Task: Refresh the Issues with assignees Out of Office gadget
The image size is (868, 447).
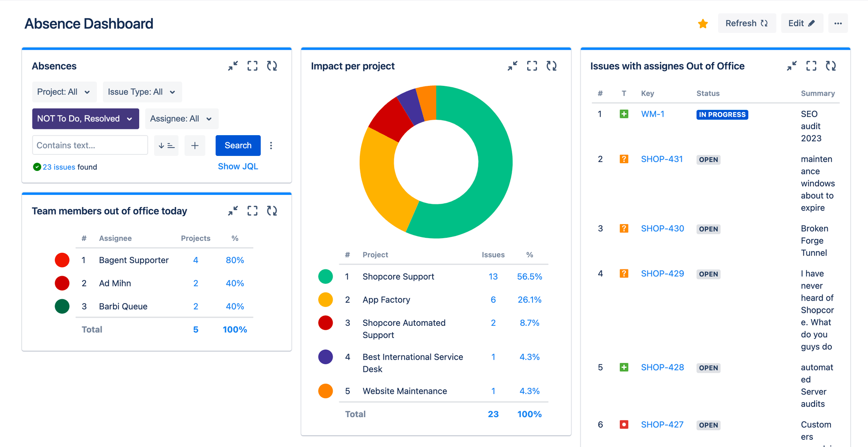Action: point(831,66)
